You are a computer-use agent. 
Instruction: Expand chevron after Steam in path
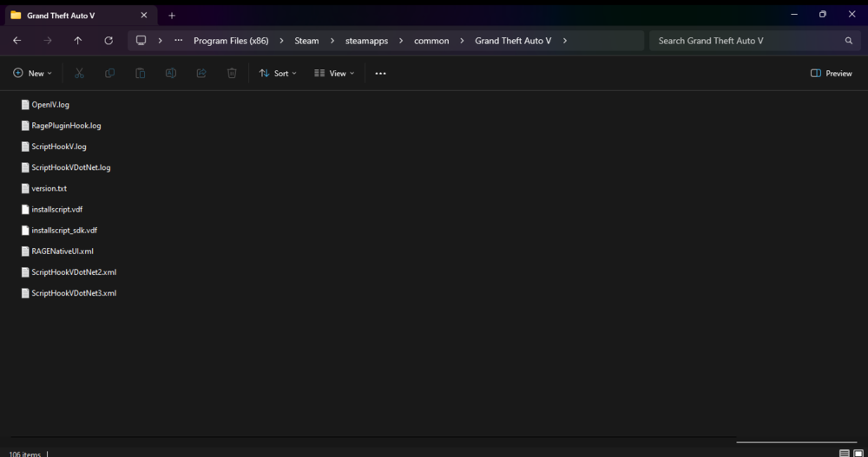pyautogui.click(x=332, y=41)
